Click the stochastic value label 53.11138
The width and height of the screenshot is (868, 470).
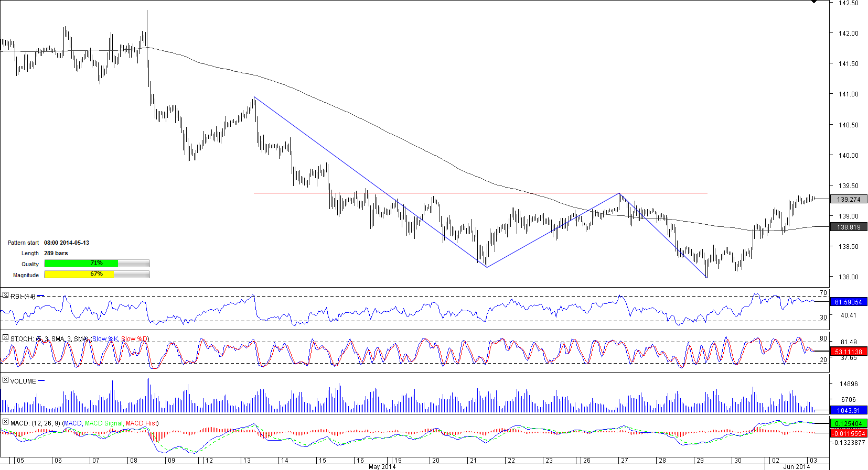(x=849, y=352)
